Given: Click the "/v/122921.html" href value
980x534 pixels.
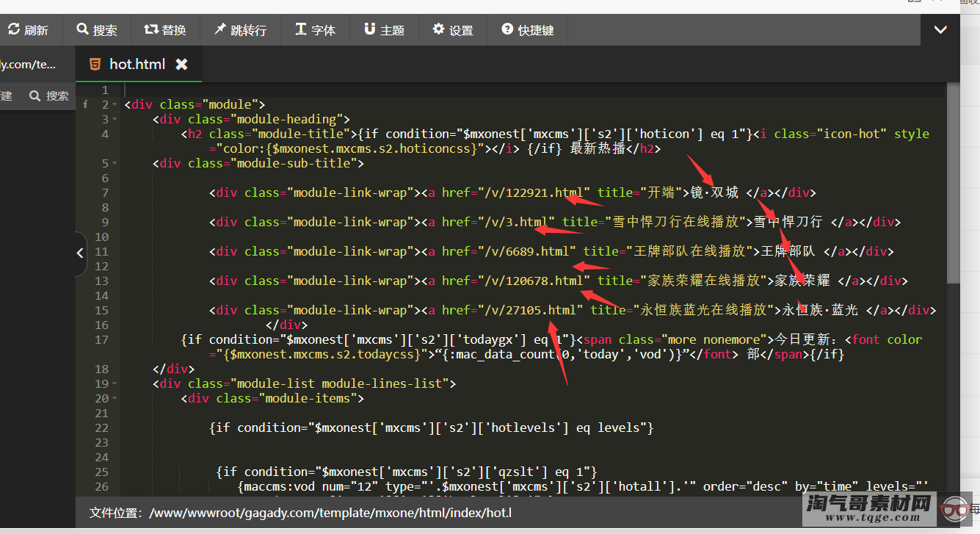Looking at the screenshot, I should pyautogui.click(x=534, y=192).
